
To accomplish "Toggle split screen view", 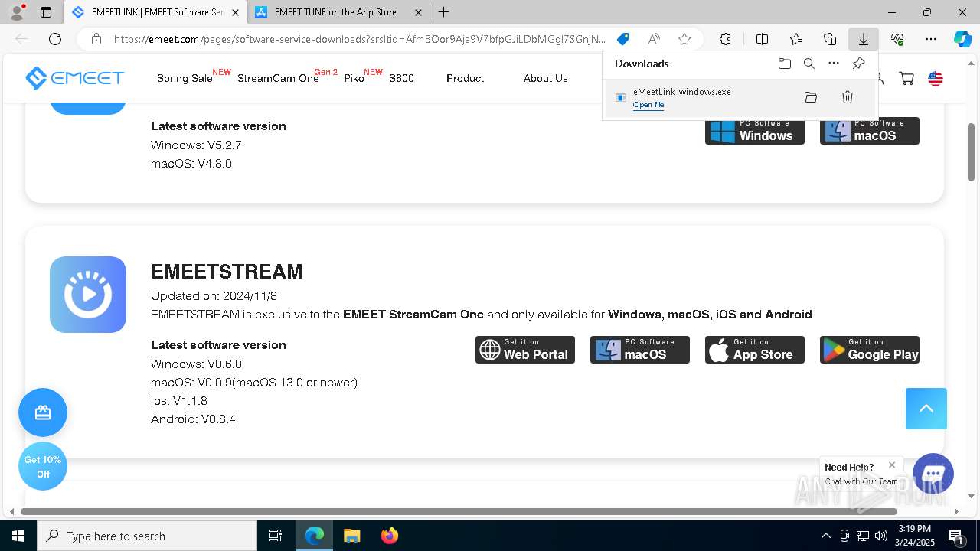I will 762,39.
